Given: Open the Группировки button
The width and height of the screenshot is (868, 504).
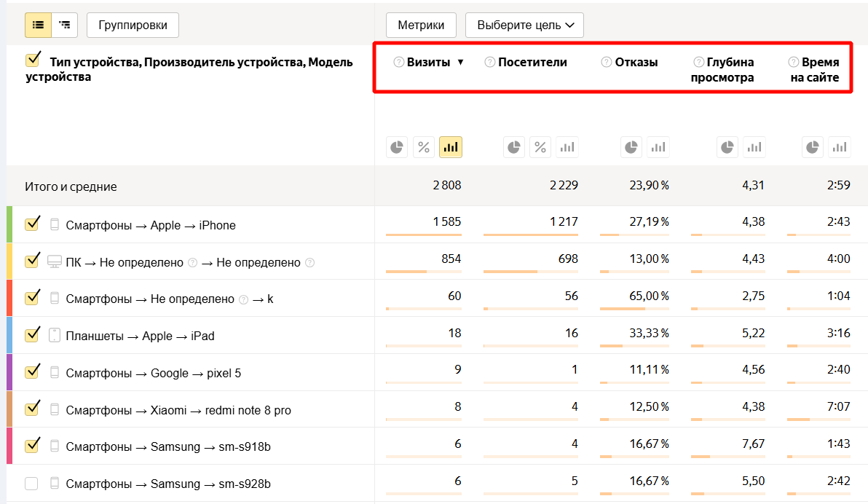Looking at the screenshot, I should [x=133, y=25].
